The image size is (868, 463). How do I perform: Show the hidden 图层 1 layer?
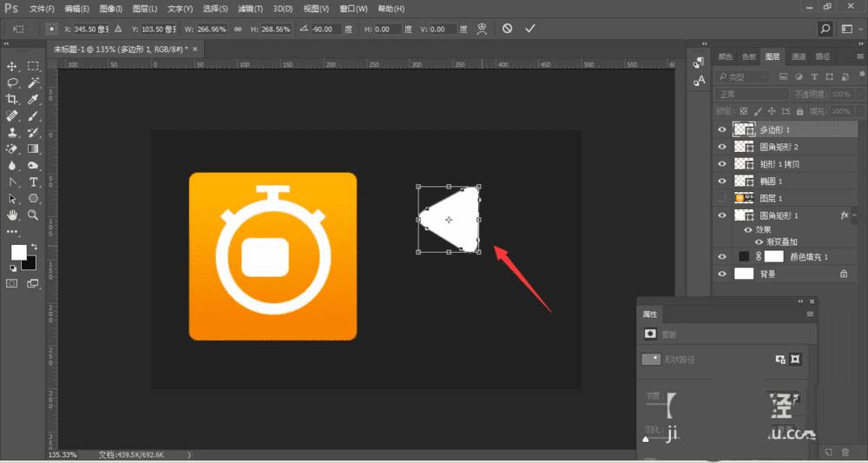[x=722, y=199]
